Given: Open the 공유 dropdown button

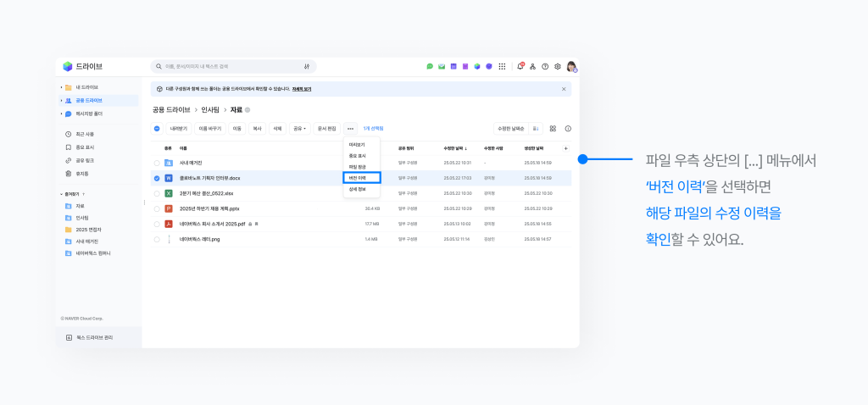Looking at the screenshot, I should point(299,129).
